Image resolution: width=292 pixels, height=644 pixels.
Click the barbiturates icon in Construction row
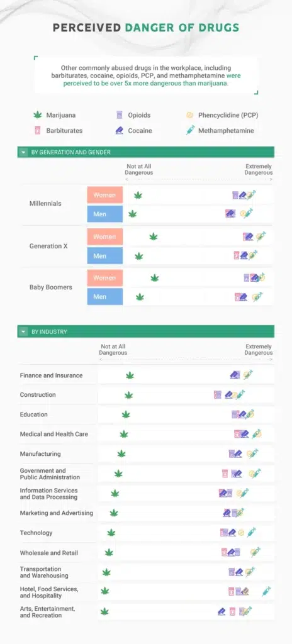[x=218, y=395]
